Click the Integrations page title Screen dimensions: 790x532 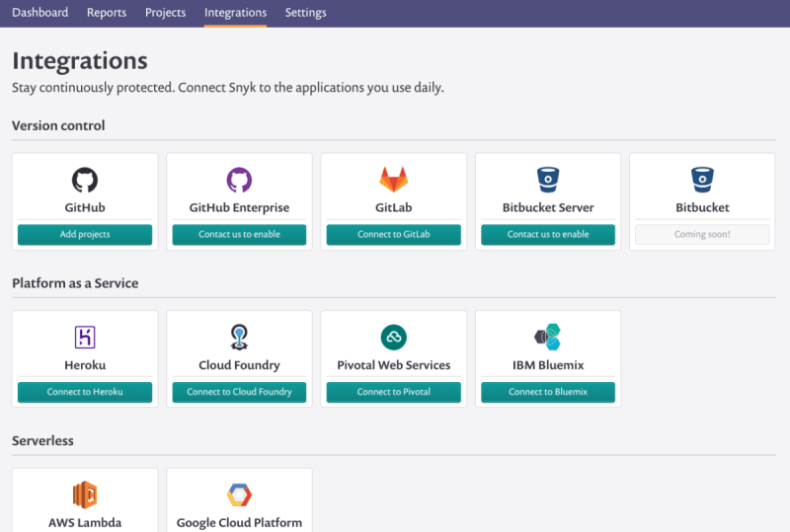click(x=80, y=61)
